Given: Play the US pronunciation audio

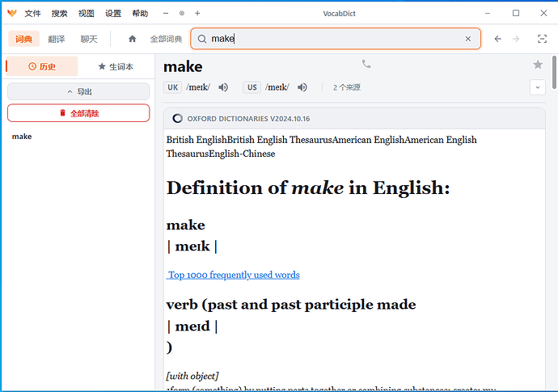Looking at the screenshot, I should pos(302,87).
